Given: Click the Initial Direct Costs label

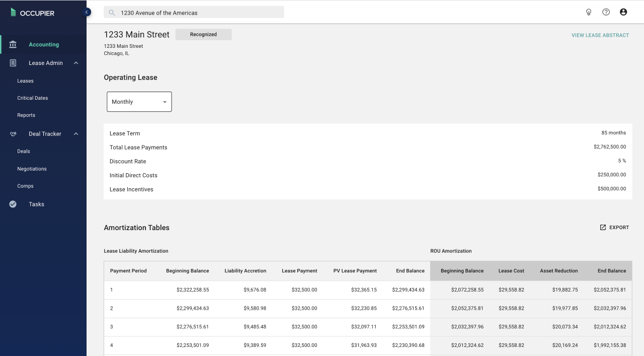Looking at the screenshot, I should point(133,175).
